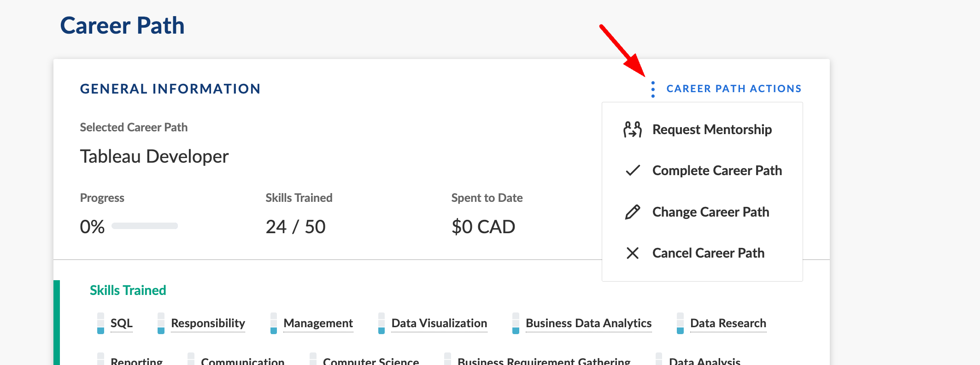Screen dimensions: 980x365
Task: Click the Data Visualization skill level icon
Action: point(381,324)
